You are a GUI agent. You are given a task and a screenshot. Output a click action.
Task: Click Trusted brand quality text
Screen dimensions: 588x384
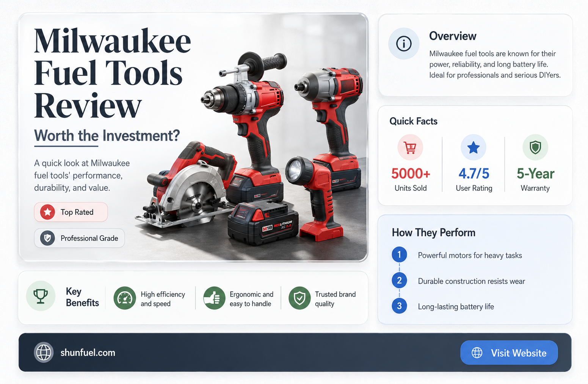335,299
